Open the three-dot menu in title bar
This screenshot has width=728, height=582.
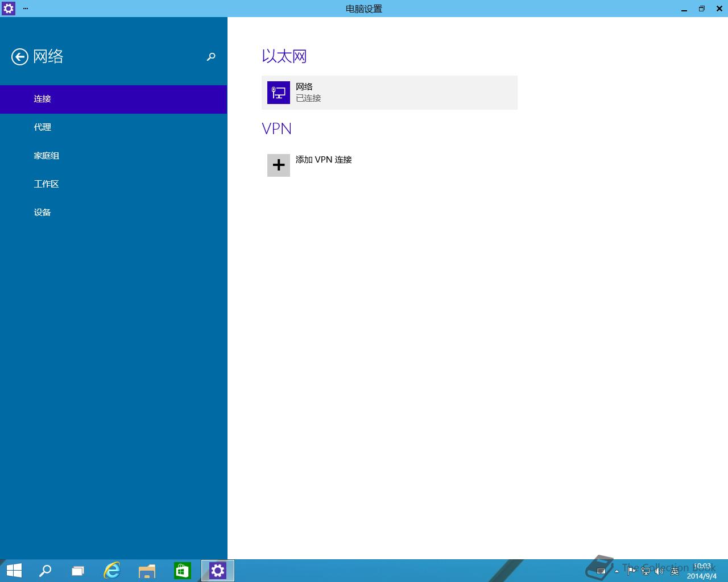click(26, 9)
